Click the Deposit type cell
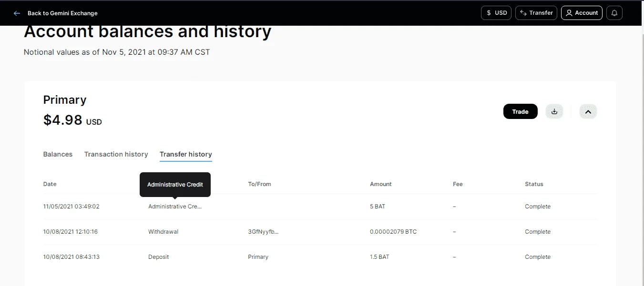This screenshot has height=286, width=644. click(x=158, y=257)
